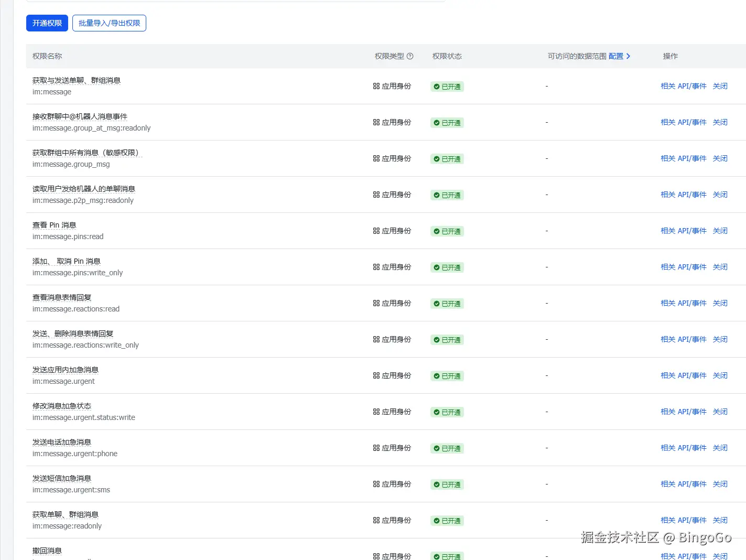Screen dimensions: 746x560
Task: Open 相关 API/事件 for im:message
Action: (684, 86)
